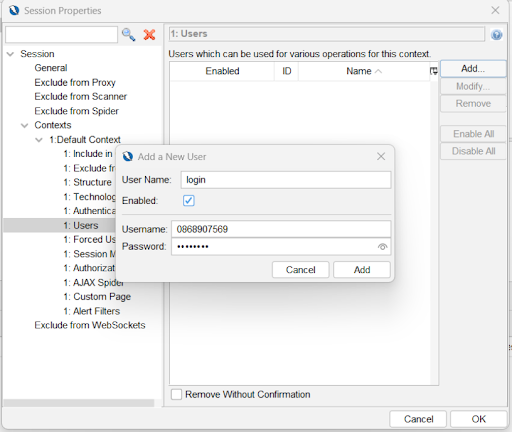This screenshot has height=432, width=512.
Task: Collapse the Contexts tree node
Action: [x=25, y=125]
